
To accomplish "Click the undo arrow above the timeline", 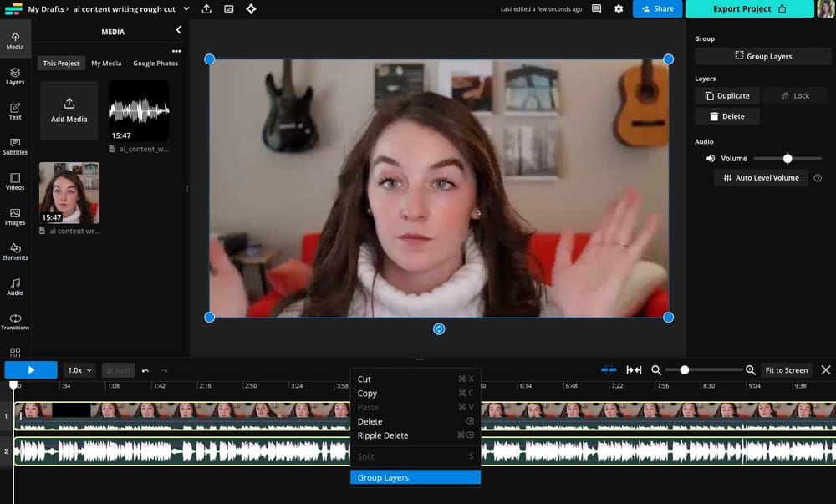I will tap(147, 369).
